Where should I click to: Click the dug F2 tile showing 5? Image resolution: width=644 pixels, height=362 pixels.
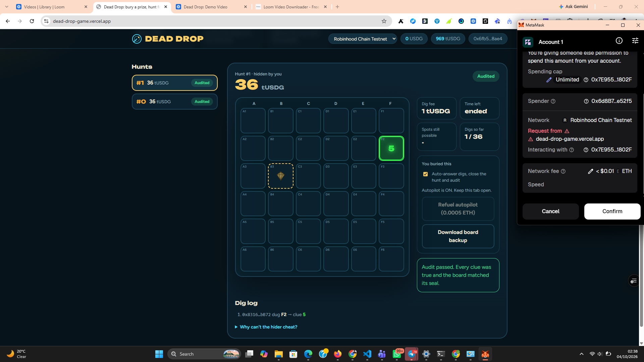391,148
